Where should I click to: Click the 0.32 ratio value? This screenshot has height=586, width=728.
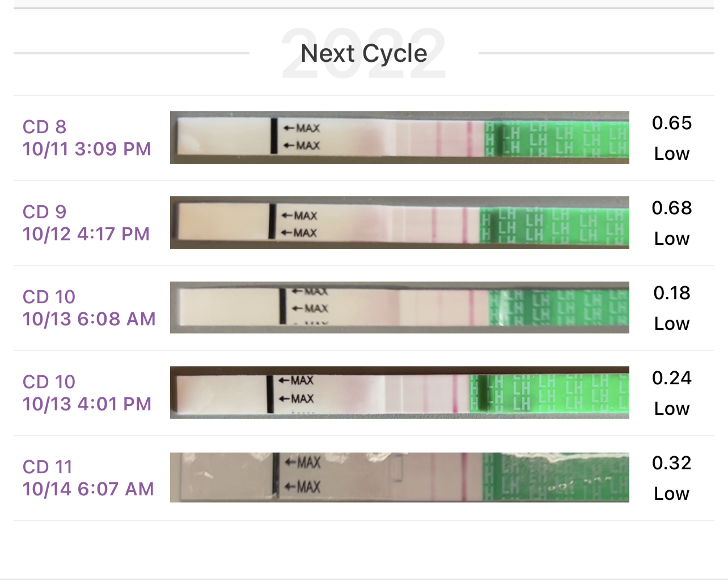[672, 463]
